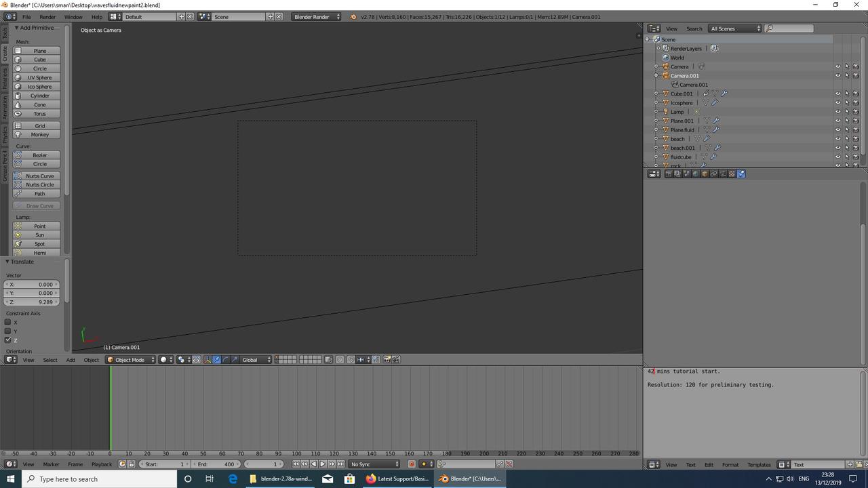Open the 3D viewport Select menu
This screenshot has width=868, height=488.
pyautogui.click(x=50, y=360)
